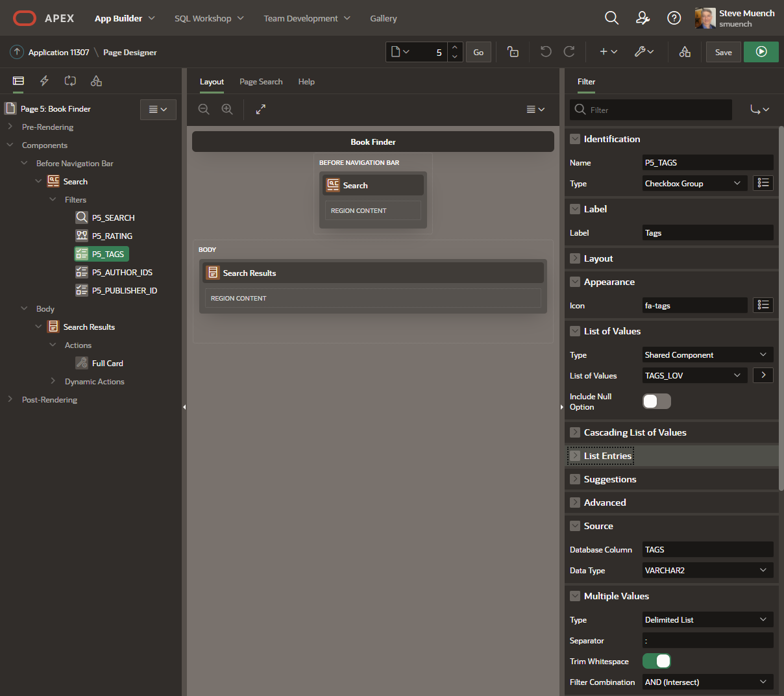Open the Dynamic Actions lightning tab

click(x=44, y=81)
